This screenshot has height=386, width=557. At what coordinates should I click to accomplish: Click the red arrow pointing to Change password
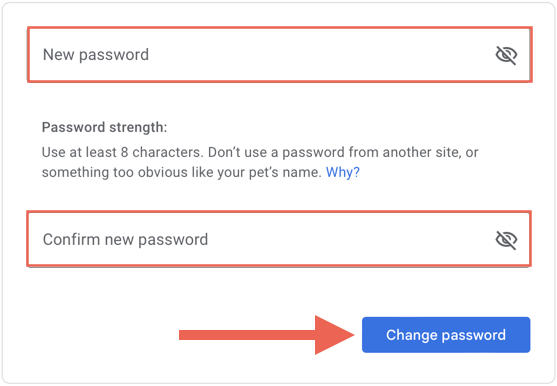tap(266, 335)
